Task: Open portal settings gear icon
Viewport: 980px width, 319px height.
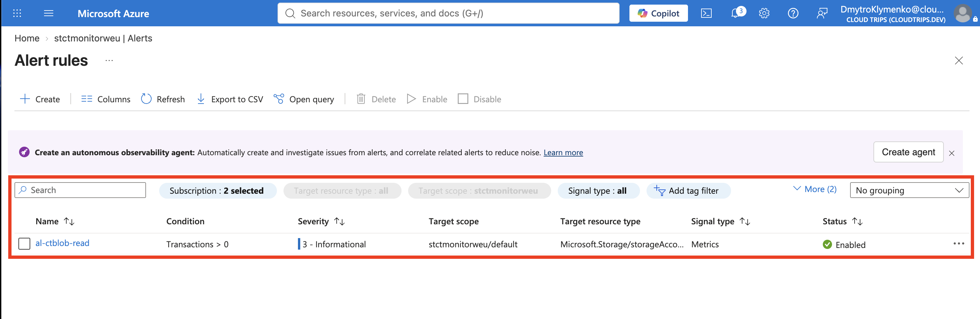Action: tap(764, 13)
